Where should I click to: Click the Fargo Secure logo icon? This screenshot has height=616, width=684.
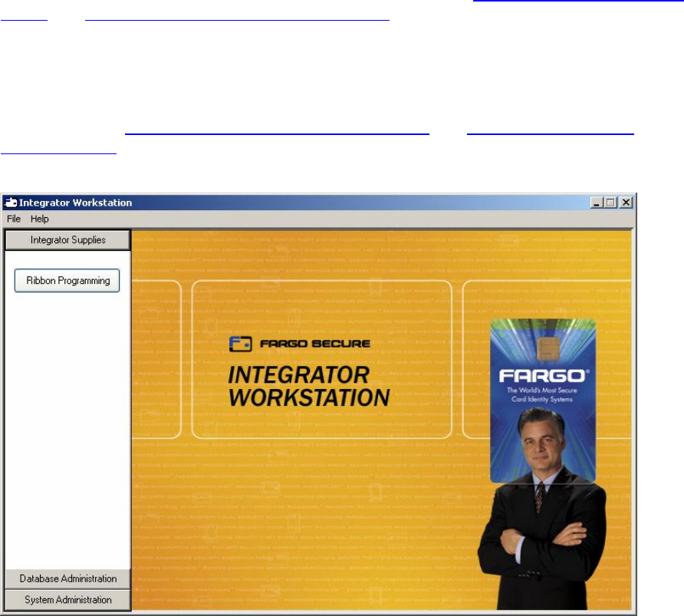241,344
